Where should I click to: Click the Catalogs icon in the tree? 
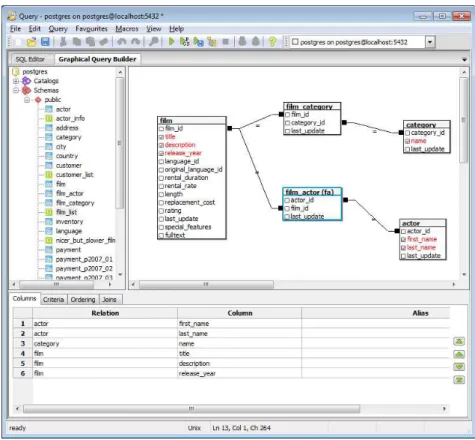click(26, 81)
